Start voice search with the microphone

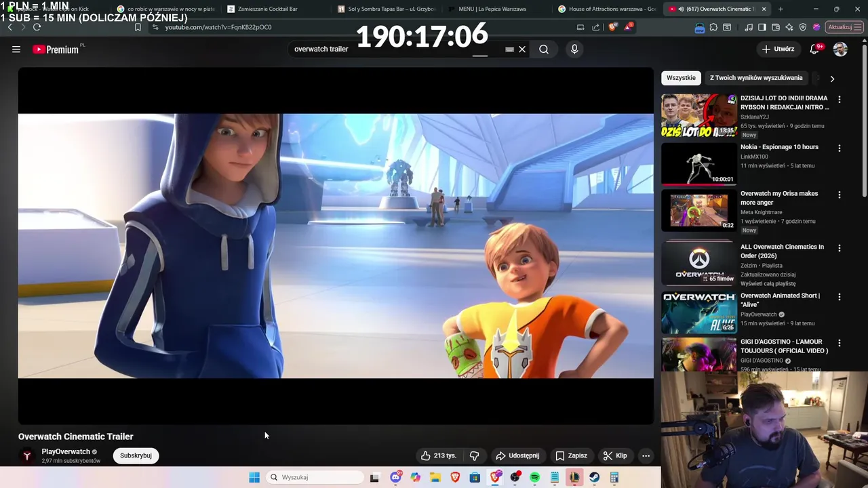pos(574,49)
